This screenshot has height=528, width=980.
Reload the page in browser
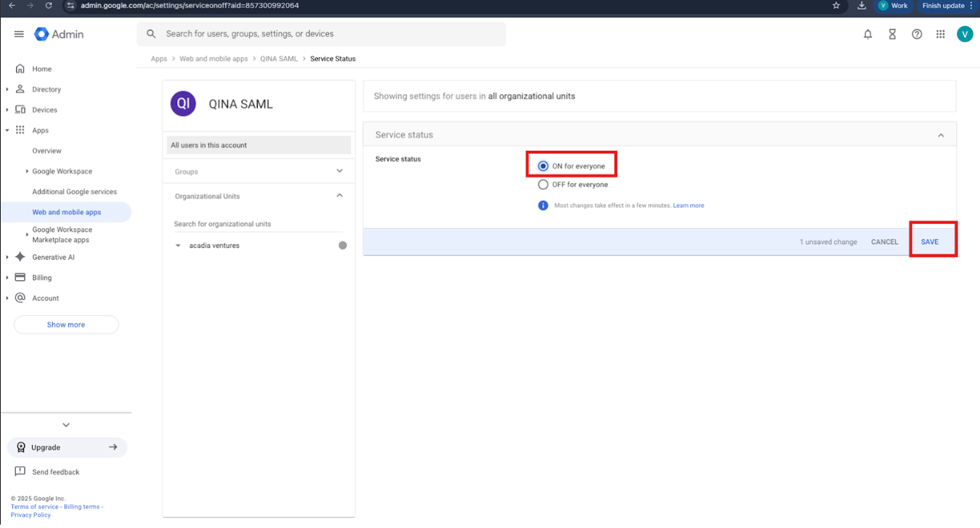pos(49,6)
